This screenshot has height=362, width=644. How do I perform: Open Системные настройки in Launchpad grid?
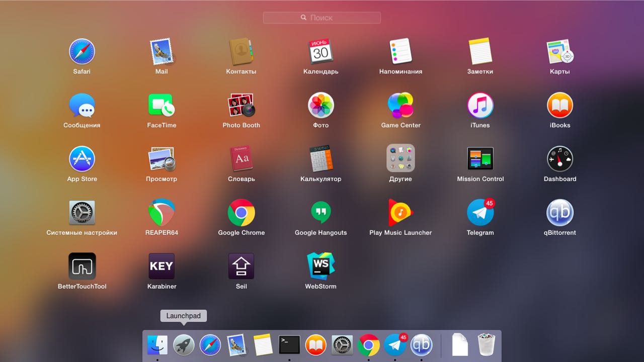coord(82,213)
